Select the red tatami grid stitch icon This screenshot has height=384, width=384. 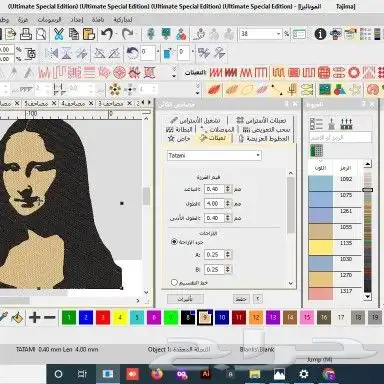click(x=324, y=72)
